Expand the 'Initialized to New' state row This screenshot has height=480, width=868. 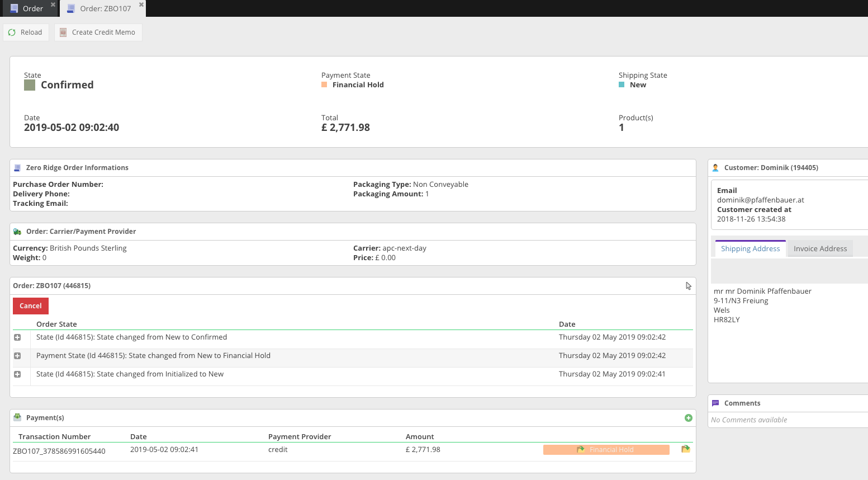[17, 374]
